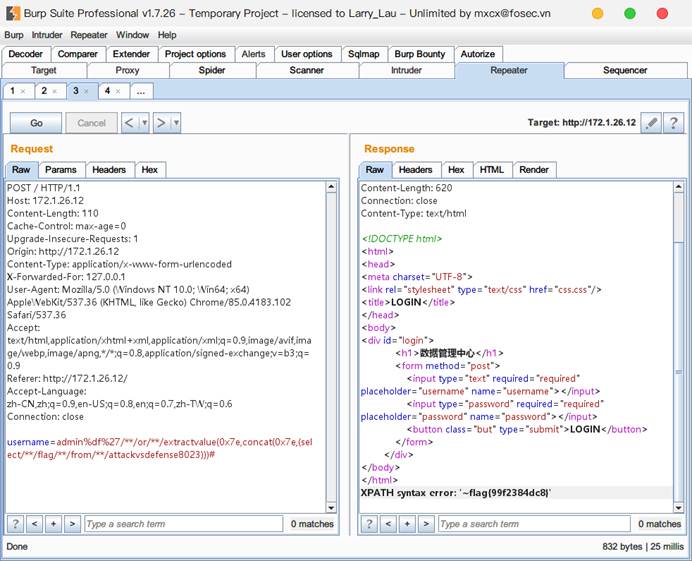Close Repeater tab 1 via its x
The width and height of the screenshot is (692, 561).
pyautogui.click(x=23, y=91)
